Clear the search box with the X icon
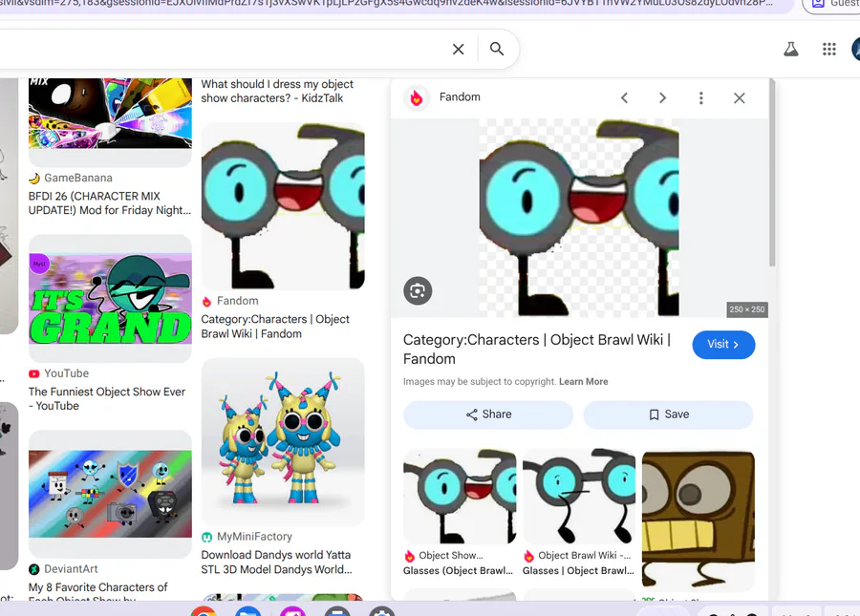The width and height of the screenshot is (860, 616). [458, 50]
